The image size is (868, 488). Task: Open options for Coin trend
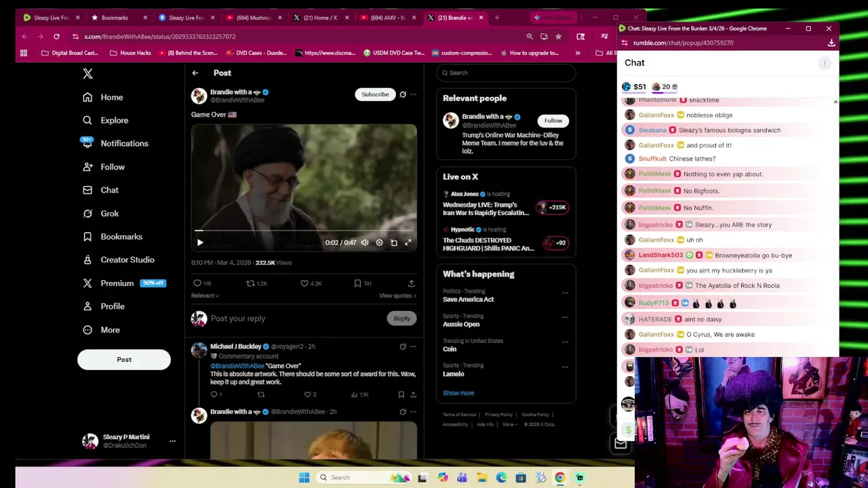[x=565, y=342]
